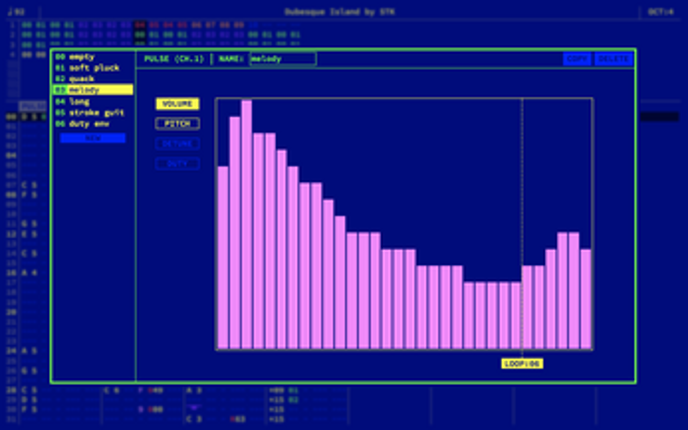Screen dimensions: 688x430
Task: Click the NEW instrument button
Action: pos(92,138)
